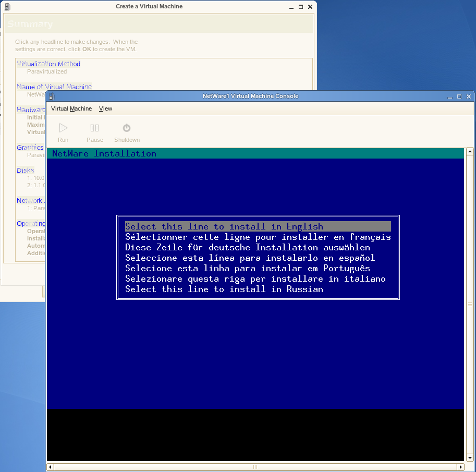Click the NetWare Installation header text
Viewport: 476px width, 472px height.
click(104, 153)
